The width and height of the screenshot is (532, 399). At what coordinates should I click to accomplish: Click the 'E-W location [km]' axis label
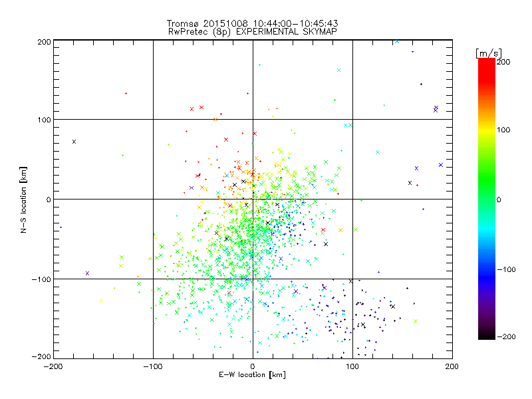pyautogui.click(x=252, y=375)
